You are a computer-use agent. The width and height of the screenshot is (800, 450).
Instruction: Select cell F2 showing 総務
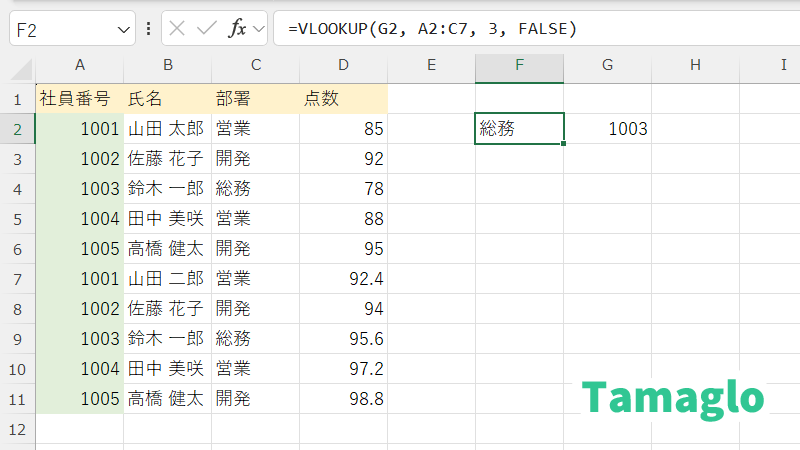point(519,129)
